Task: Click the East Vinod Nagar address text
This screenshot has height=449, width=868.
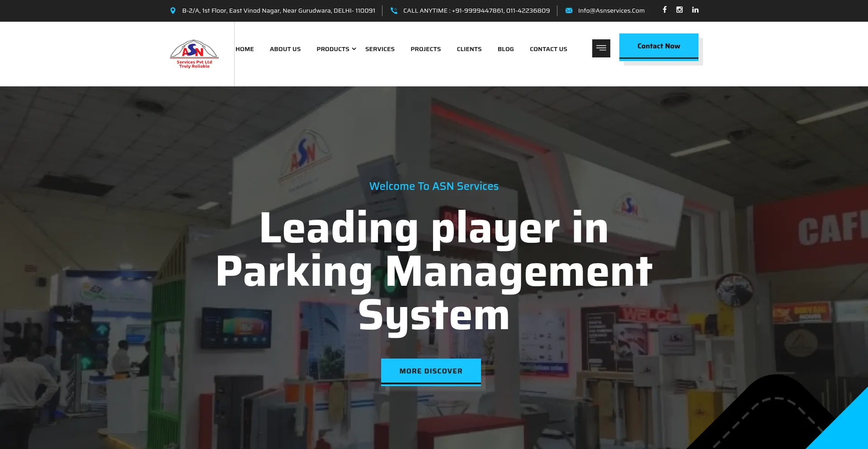Action: tap(278, 10)
